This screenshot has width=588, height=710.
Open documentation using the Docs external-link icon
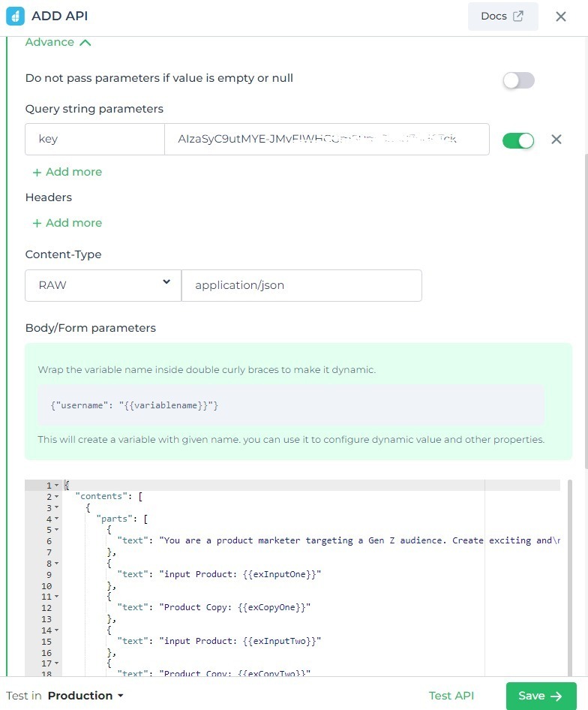(x=518, y=16)
